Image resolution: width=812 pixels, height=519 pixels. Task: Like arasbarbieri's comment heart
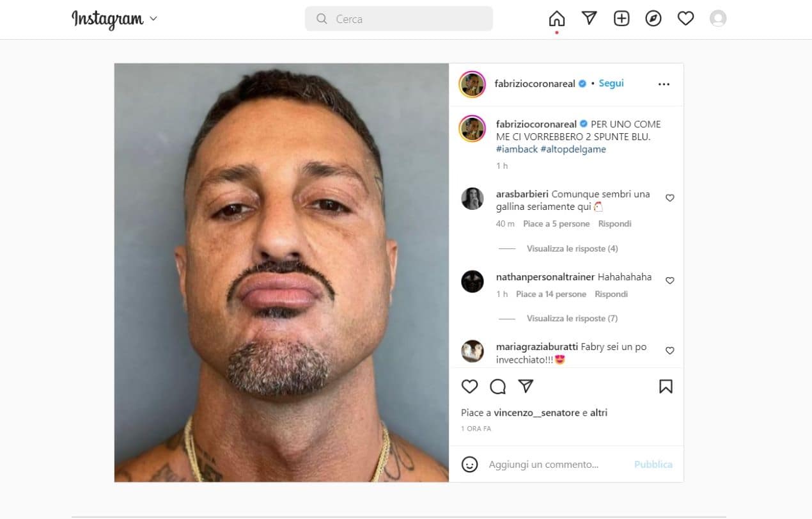670,198
